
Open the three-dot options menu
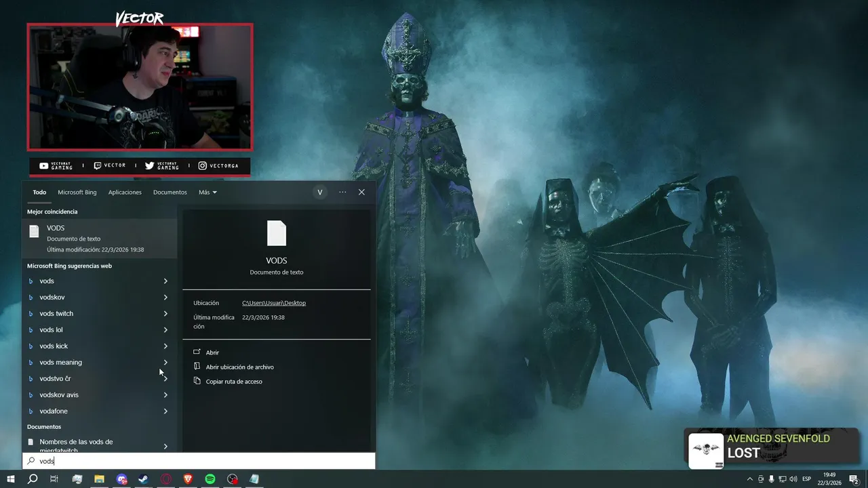(x=342, y=192)
